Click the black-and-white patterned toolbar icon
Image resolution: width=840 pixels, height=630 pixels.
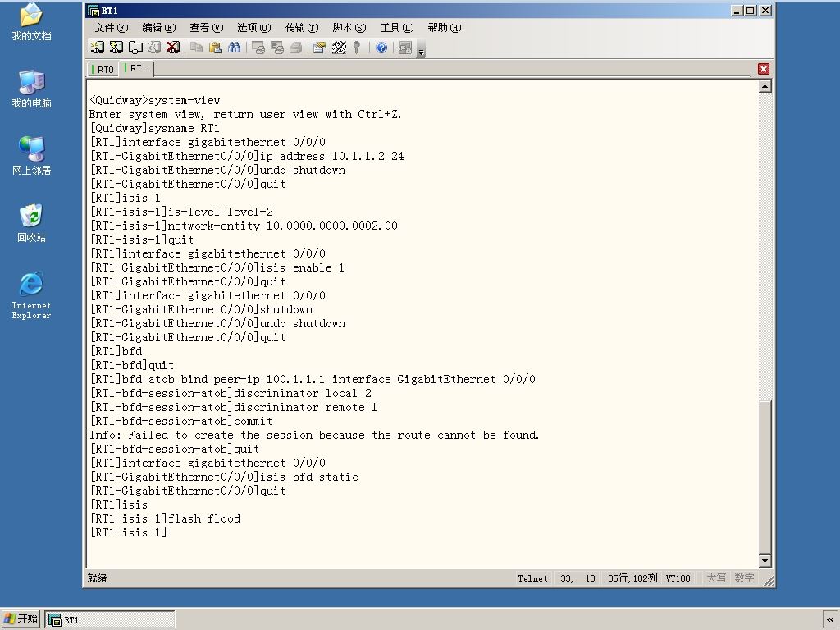coord(339,48)
